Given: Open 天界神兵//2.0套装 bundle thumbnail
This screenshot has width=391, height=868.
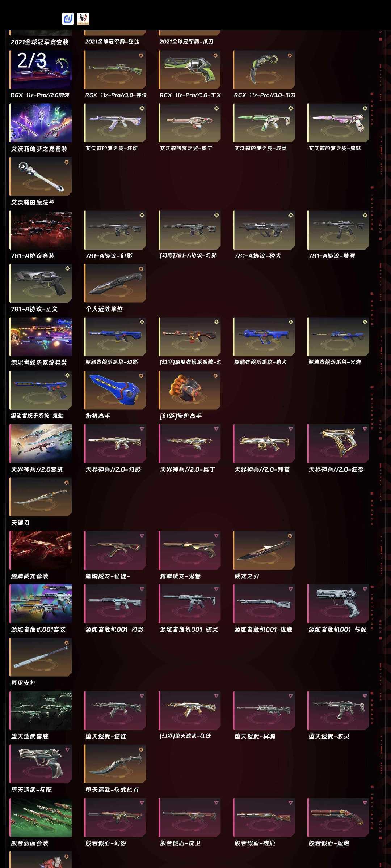Looking at the screenshot, I should (x=41, y=443).
